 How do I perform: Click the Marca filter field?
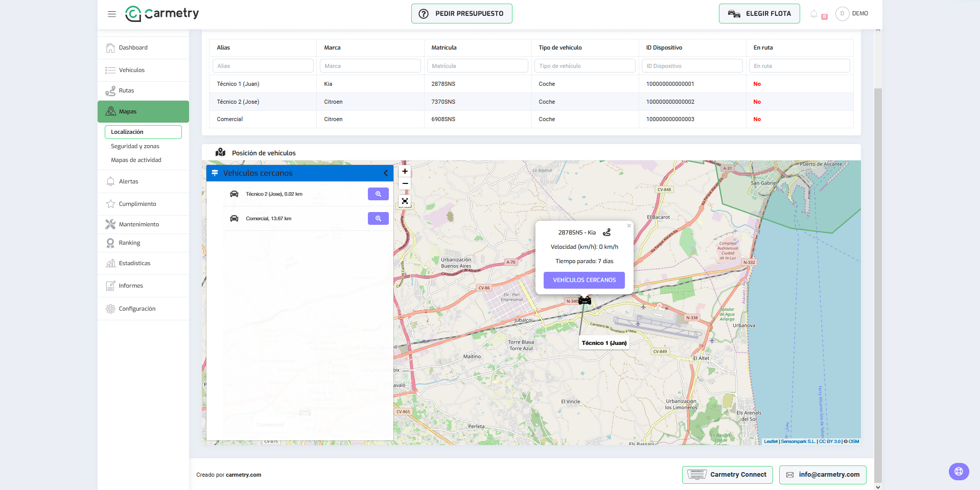pyautogui.click(x=370, y=66)
